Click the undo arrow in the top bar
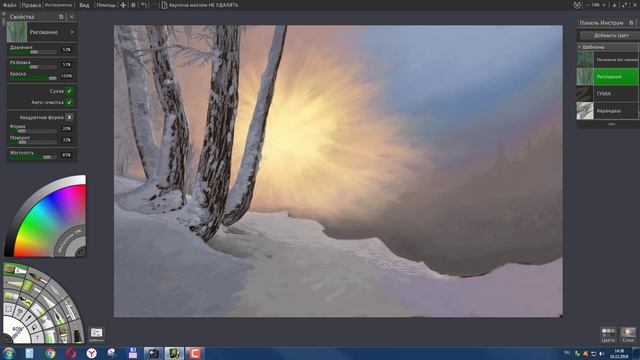640x360 pixels. click(144, 5)
